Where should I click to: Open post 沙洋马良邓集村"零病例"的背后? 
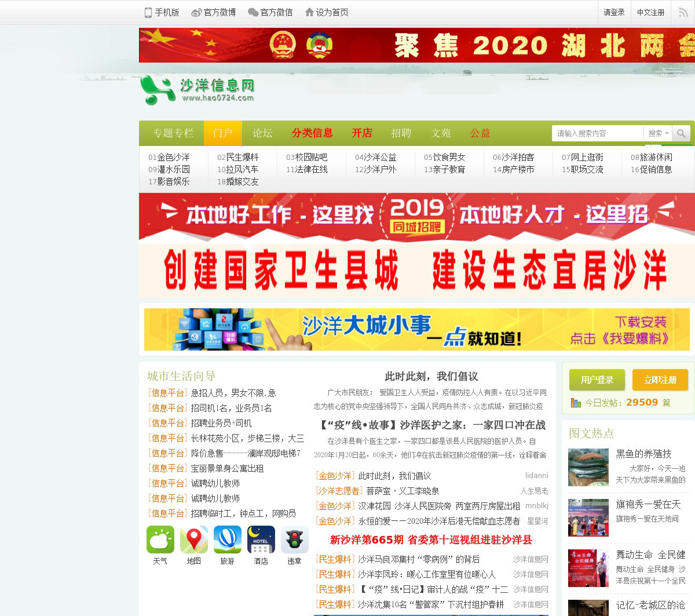click(419, 559)
